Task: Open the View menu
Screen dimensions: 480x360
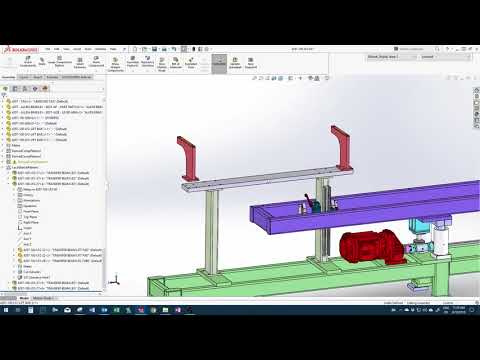Action: (x=66, y=49)
